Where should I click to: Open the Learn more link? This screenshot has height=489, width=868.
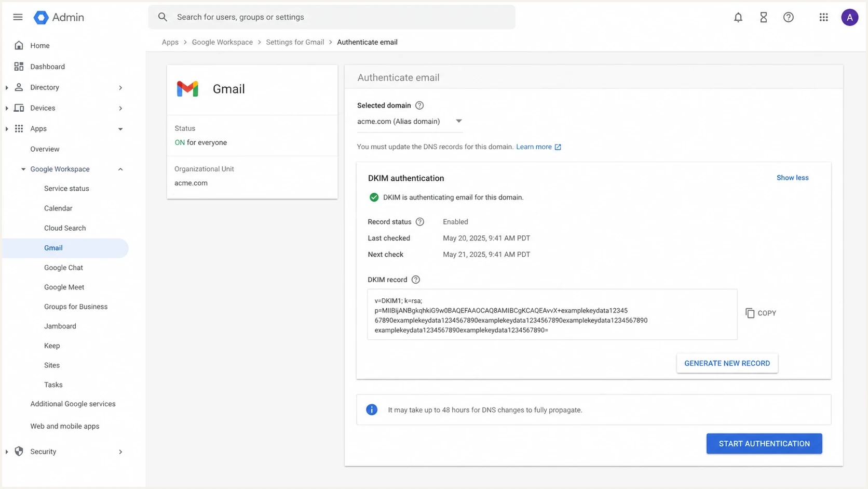pos(534,147)
